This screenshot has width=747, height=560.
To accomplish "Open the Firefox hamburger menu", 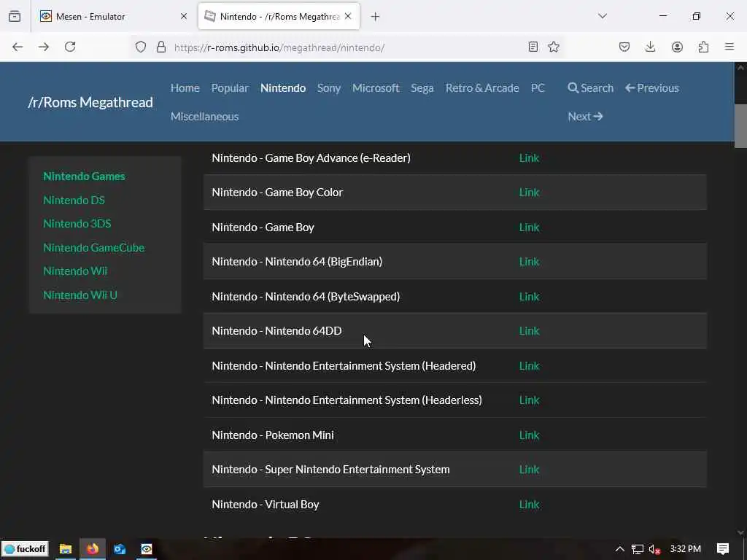I will point(729,47).
